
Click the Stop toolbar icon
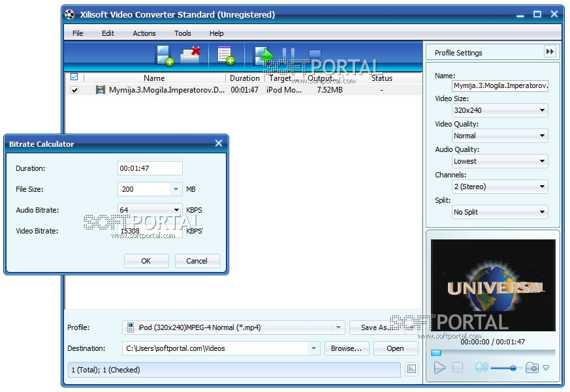coord(315,55)
